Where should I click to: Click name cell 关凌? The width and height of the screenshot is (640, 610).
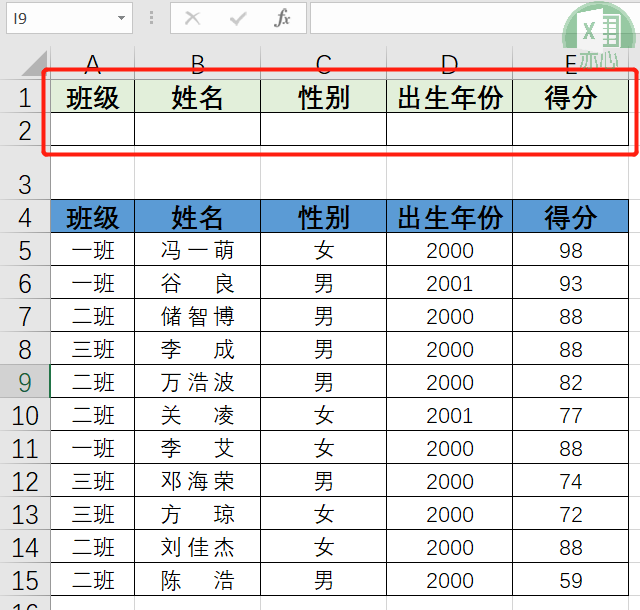coord(198,415)
